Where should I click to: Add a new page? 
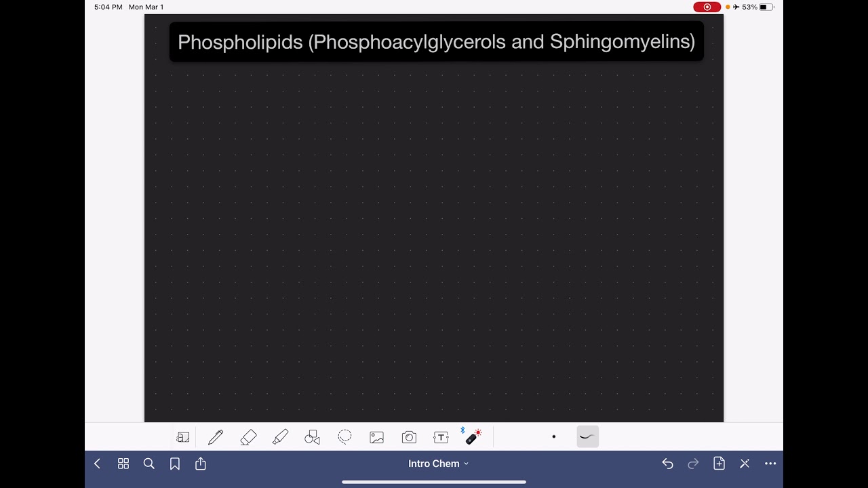pyautogui.click(x=719, y=464)
